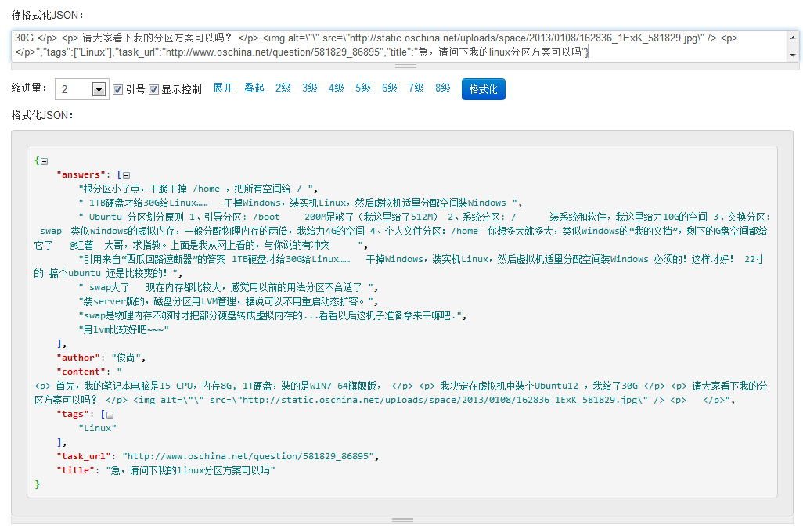Toggle the 引号 checkbox

tap(118, 89)
